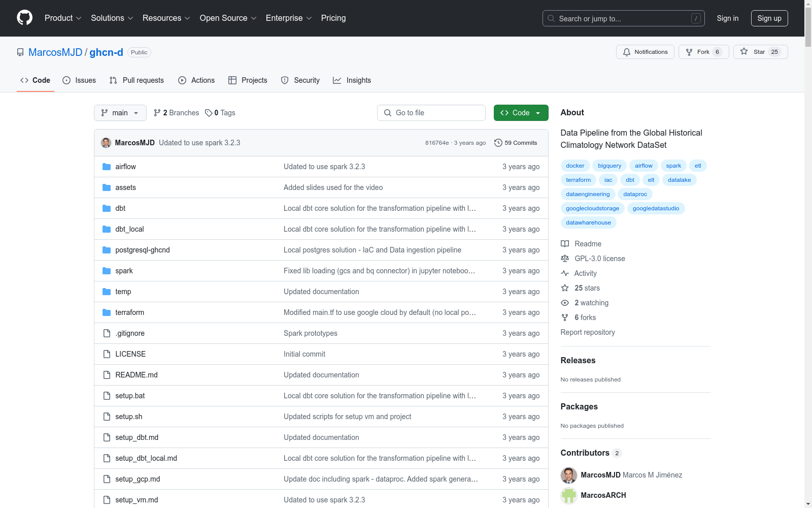Switch to the Security tab
Screen dimensions: 812x508
(300, 80)
